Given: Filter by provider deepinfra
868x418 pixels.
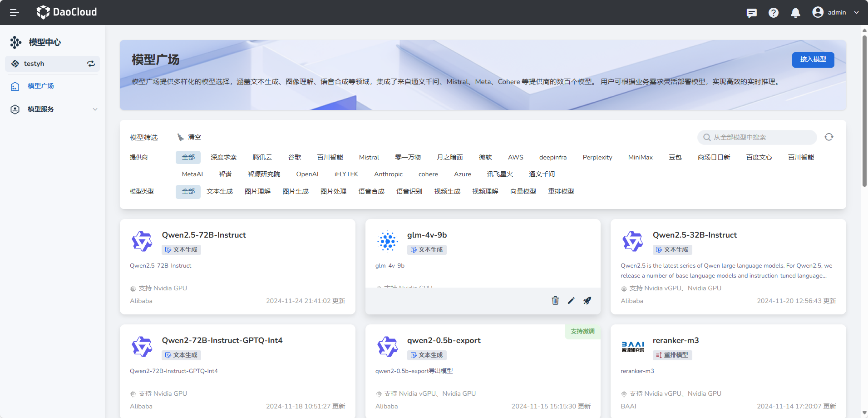Looking at the screenshot, I should (x=553, y=157).
